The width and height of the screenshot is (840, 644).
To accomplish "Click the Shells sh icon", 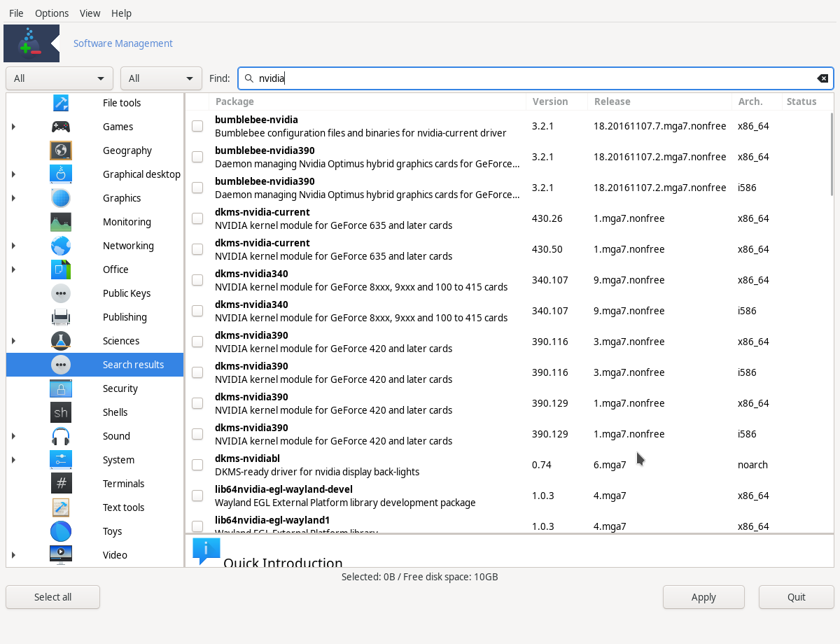I will pyautogui.click(x=61, y=412).
